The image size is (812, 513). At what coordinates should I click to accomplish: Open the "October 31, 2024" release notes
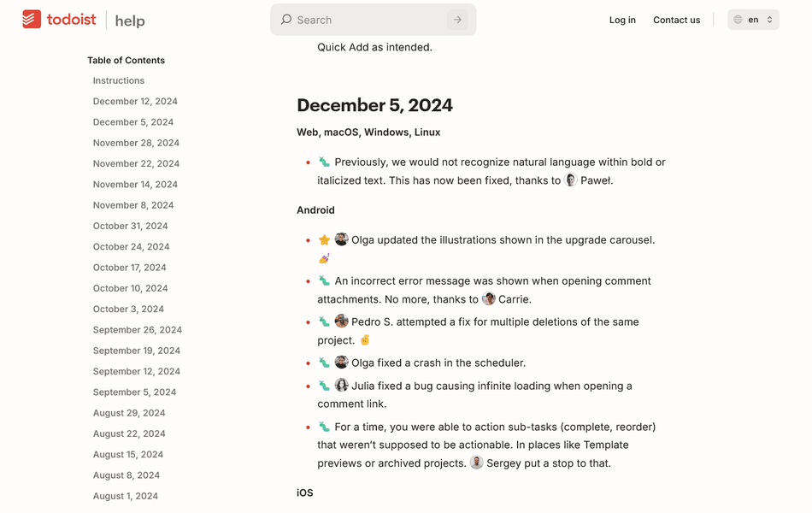click(x=128, y=226)
